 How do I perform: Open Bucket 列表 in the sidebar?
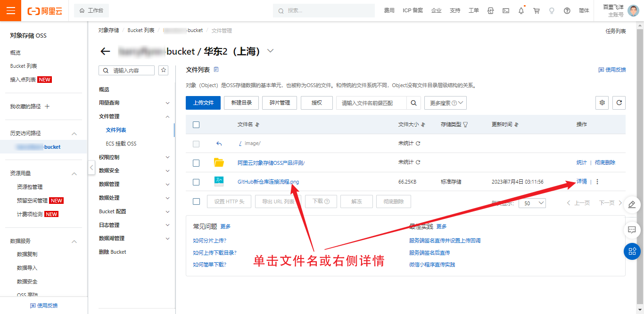click(24, 66)
